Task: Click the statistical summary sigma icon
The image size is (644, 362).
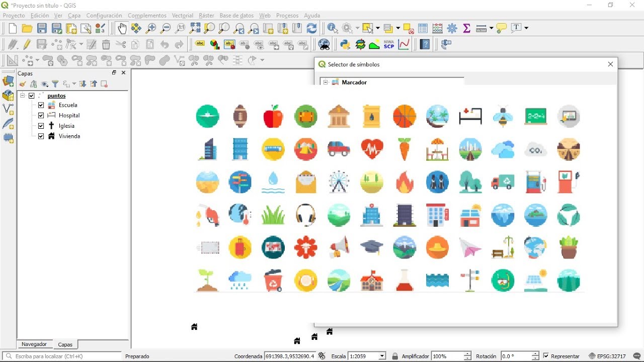Action: click(467, 29)
